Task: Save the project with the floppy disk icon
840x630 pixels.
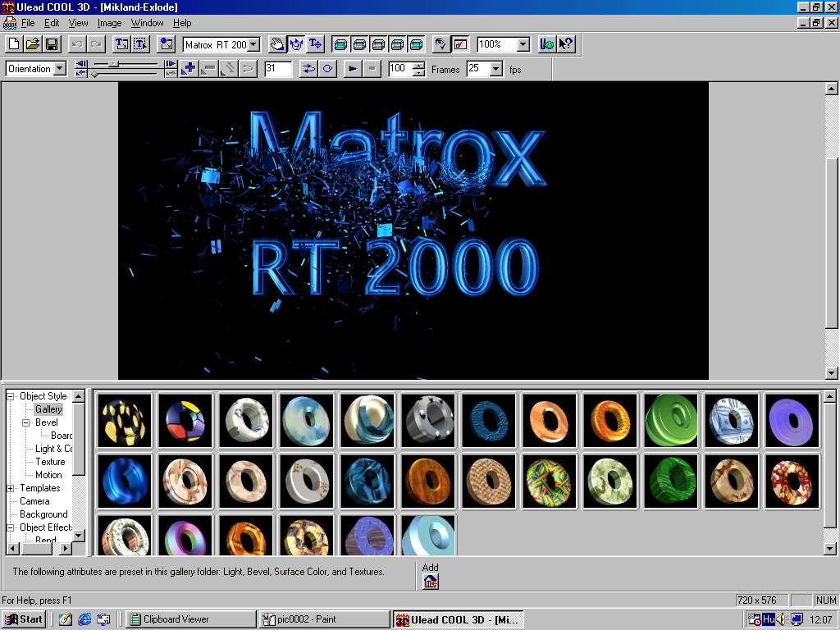Action: point(52,44)
